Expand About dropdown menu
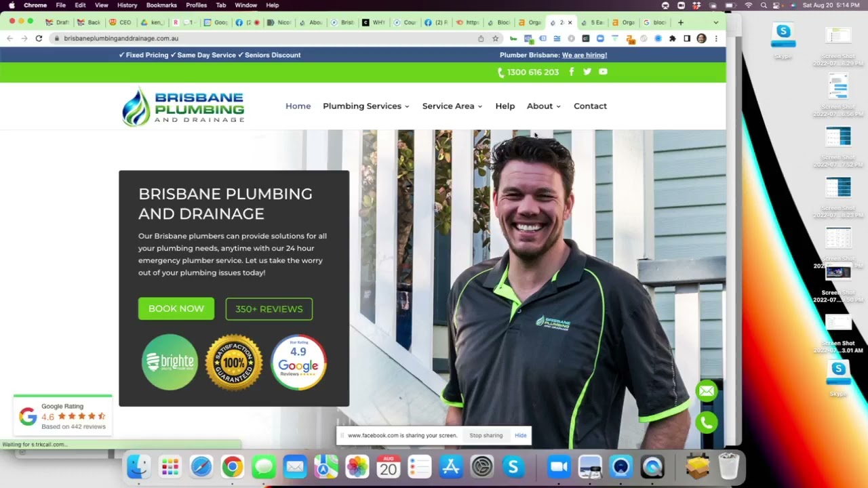Screen dimensions: 868x488 coord(544,106)
